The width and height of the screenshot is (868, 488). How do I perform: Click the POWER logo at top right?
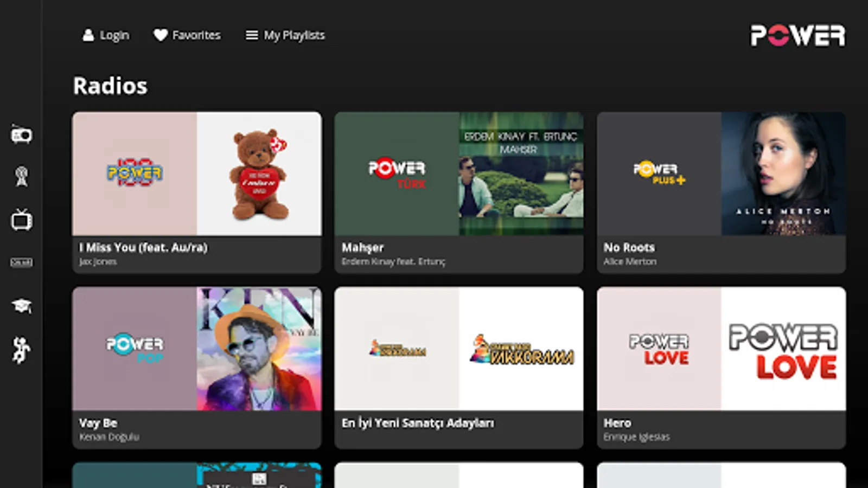click(x=797, y=36)
